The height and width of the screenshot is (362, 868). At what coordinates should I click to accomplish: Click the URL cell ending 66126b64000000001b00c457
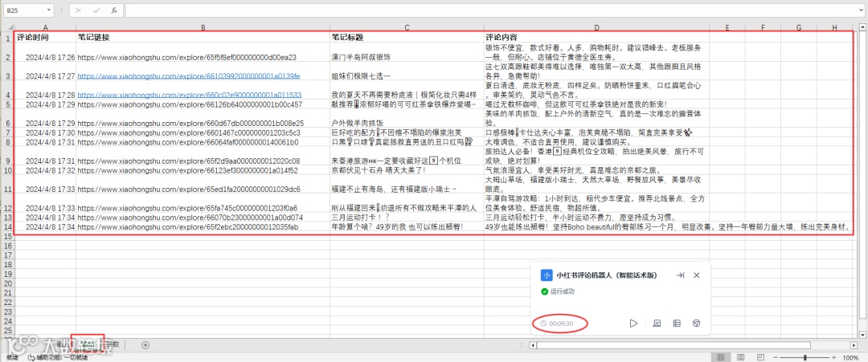pyautogui.click(x=203, y=104)
